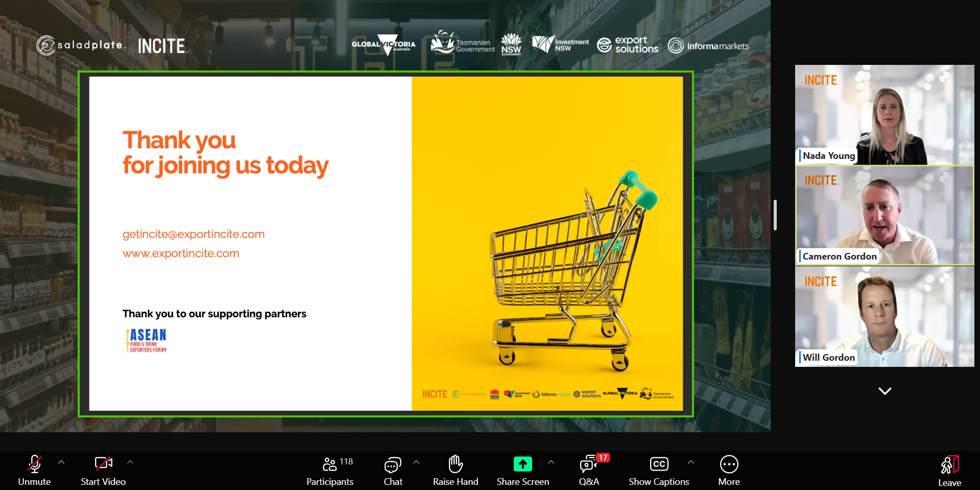Expand video options arrow beside Start Video

[x=130, y=462]
